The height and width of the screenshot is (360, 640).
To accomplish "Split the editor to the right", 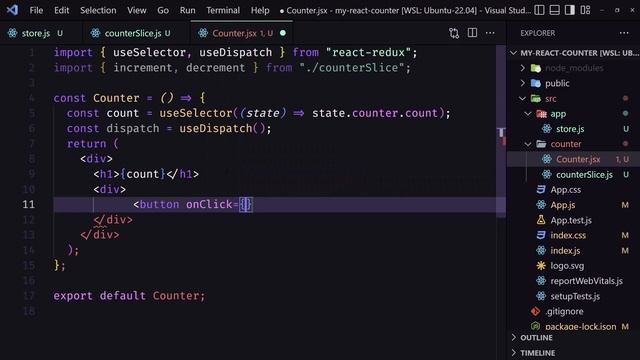I will pos(472,33).
